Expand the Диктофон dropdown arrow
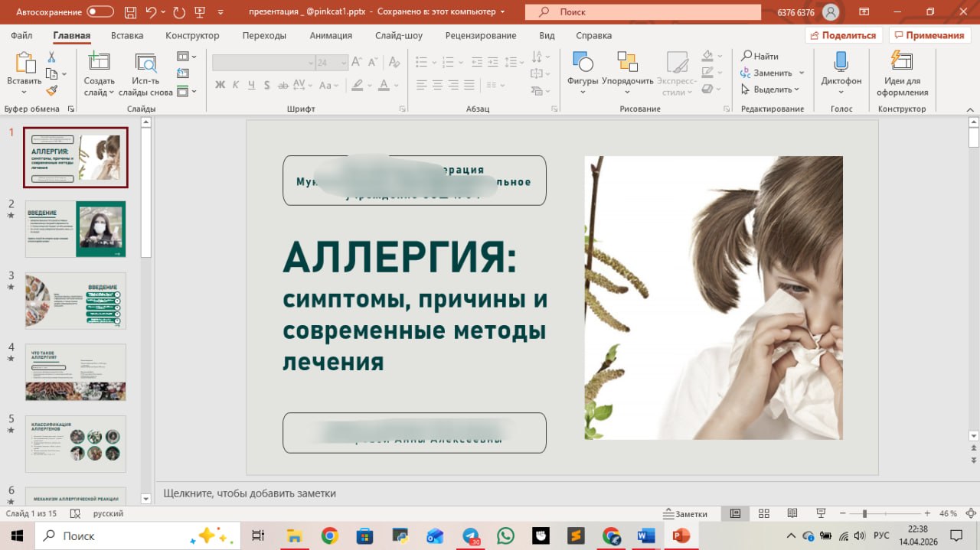Viewport: 980px width, 550px height. point(841,93)
